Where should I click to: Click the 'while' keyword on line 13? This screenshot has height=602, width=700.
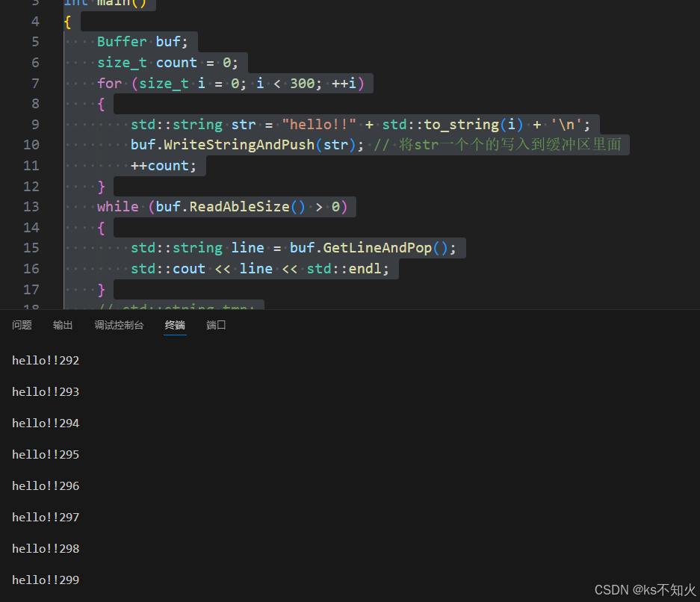click(118, 207)
